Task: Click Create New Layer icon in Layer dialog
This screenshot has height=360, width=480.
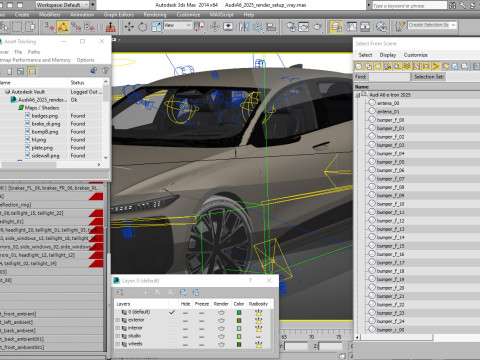Action: click(120, 292)
